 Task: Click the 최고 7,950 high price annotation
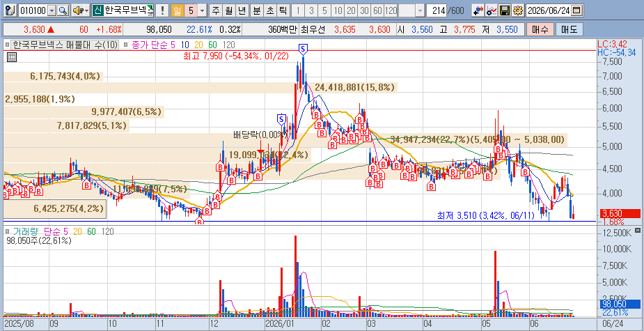[x=236, y=56]
